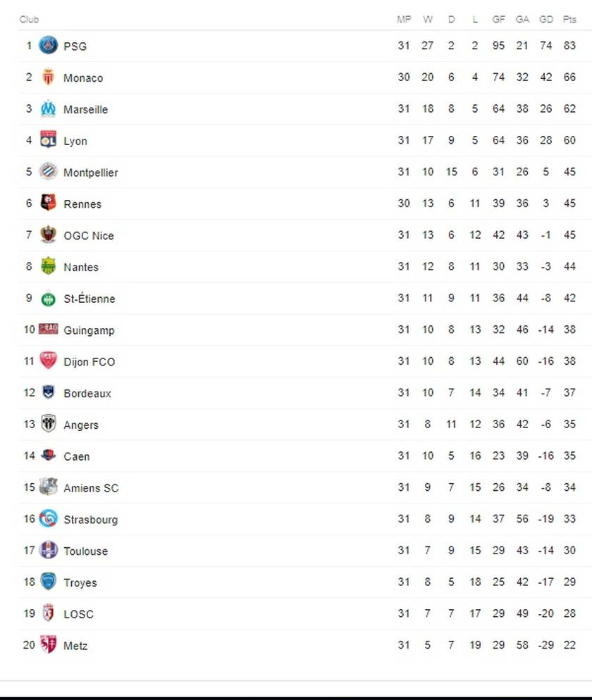The height and width of the screenshot is (700, 592).
Task: Click the Club column header
Action: [x=29, y=20]
